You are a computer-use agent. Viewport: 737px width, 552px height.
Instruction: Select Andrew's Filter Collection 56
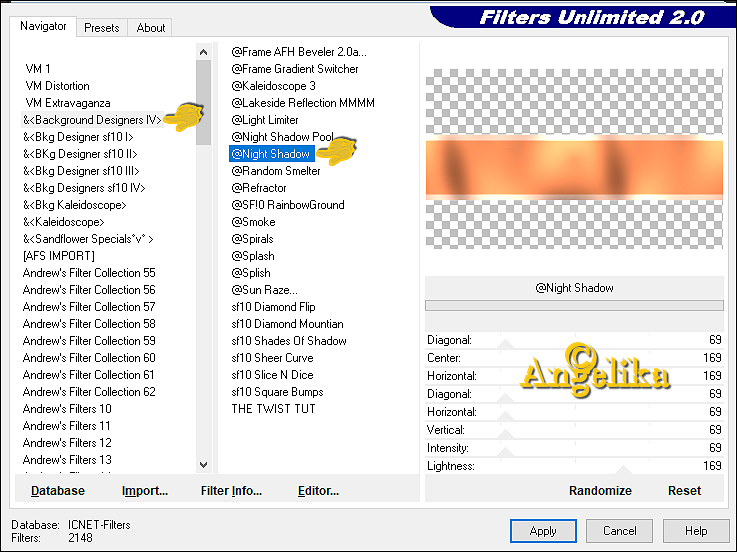[x=89, y=290]
